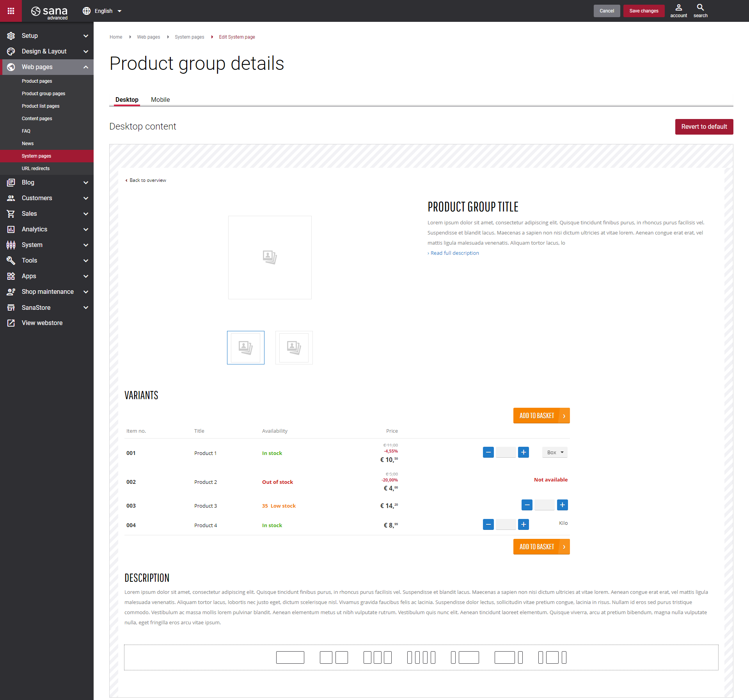
Task: Select the narrow-wide-narrow column layout icon
Action: 552,657
